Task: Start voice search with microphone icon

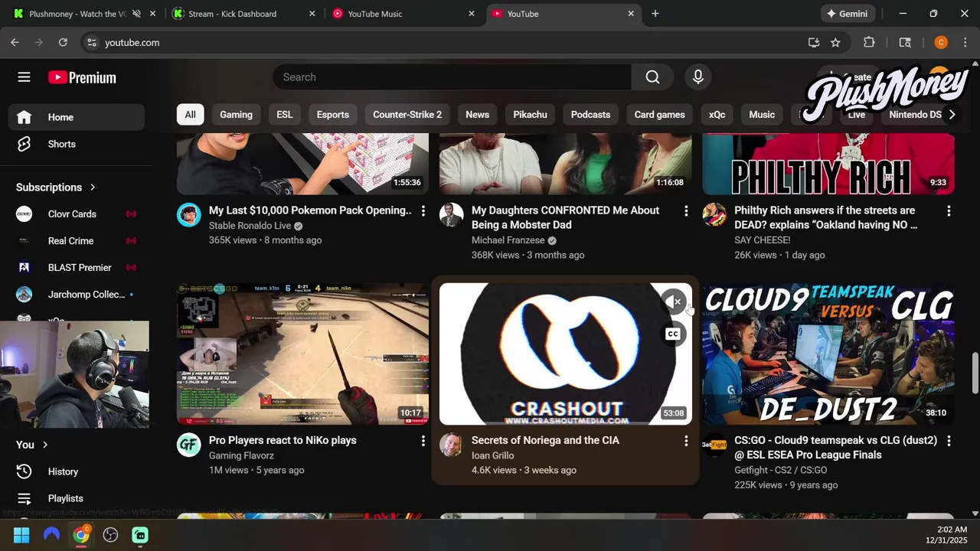Action: [x=697, y=77]
